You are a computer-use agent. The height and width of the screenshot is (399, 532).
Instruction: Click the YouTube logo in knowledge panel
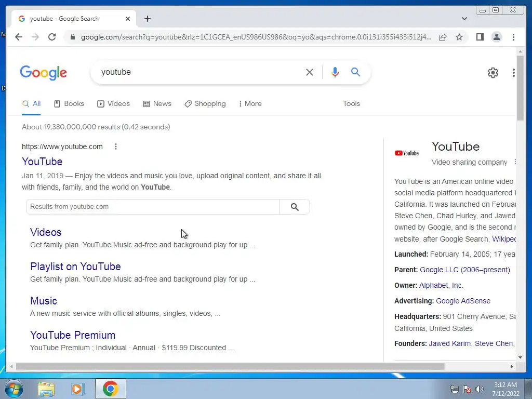coord(407,153)
